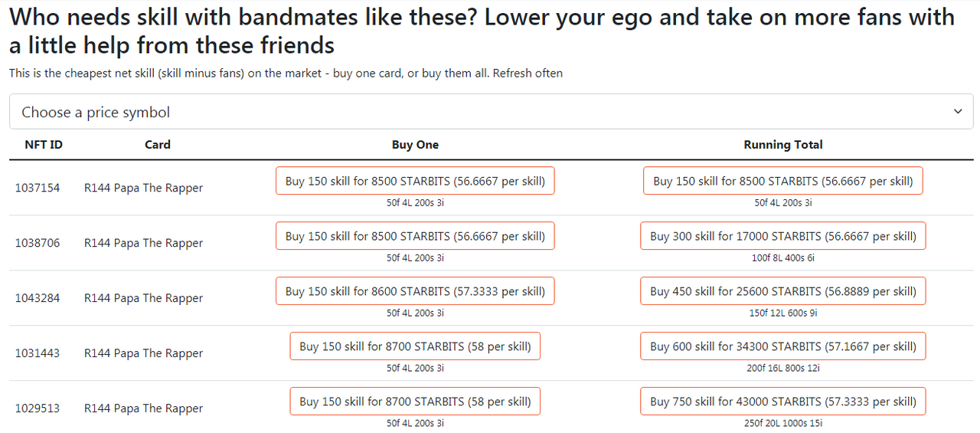Select NFT ID 1037154 cell
Image resolution: width=980 pixels, height=433 pixels.
click(x=38, y=188)
